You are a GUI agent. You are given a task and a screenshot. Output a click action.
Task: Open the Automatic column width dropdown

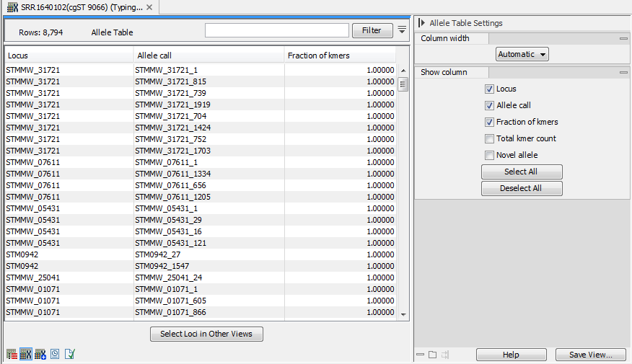(522, 54)
